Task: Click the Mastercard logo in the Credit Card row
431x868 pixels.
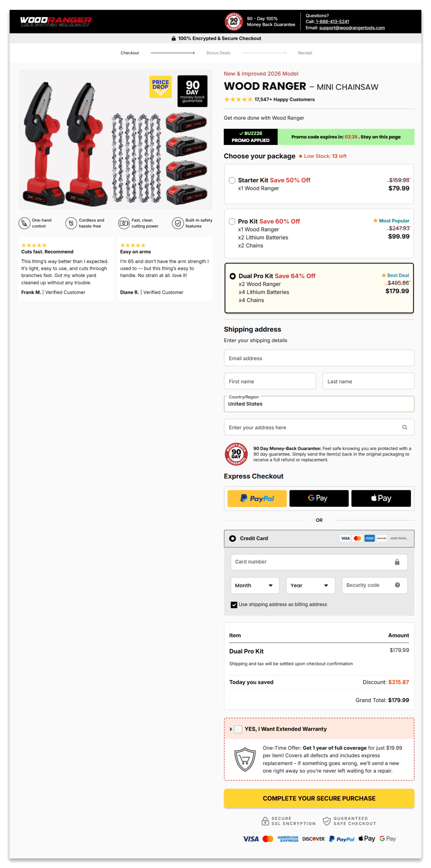Action: [357, 538]
